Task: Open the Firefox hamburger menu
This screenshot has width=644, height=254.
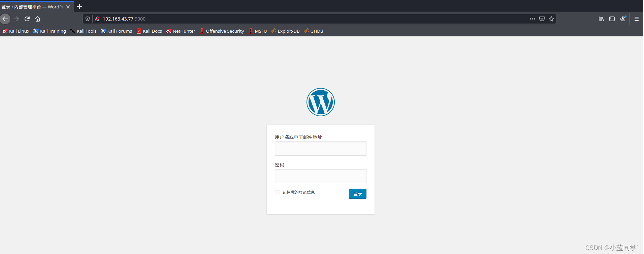Action: tap(637, 19)
